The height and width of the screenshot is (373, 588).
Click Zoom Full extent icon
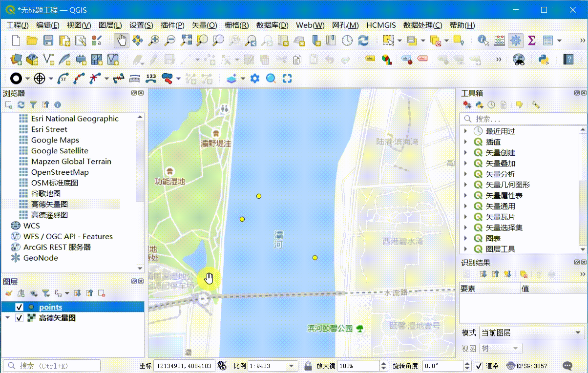186,41
